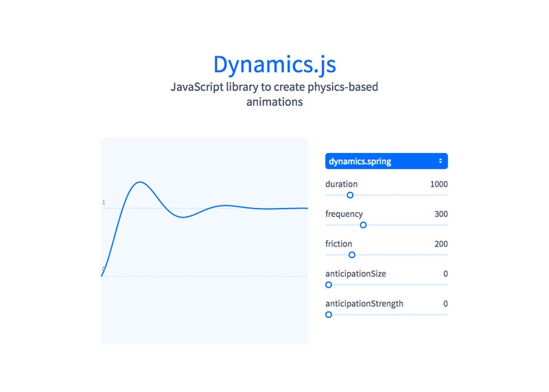Click the dropdown's up-down arrow indicator
549x392 pixels.
click(440, 161)
